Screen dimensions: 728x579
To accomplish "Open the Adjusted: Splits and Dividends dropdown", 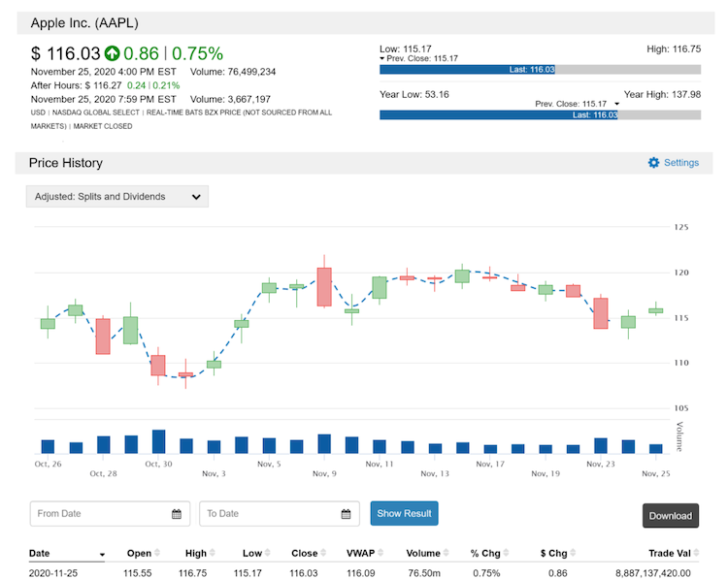I will pyautogui.click(x=117, y=196).
